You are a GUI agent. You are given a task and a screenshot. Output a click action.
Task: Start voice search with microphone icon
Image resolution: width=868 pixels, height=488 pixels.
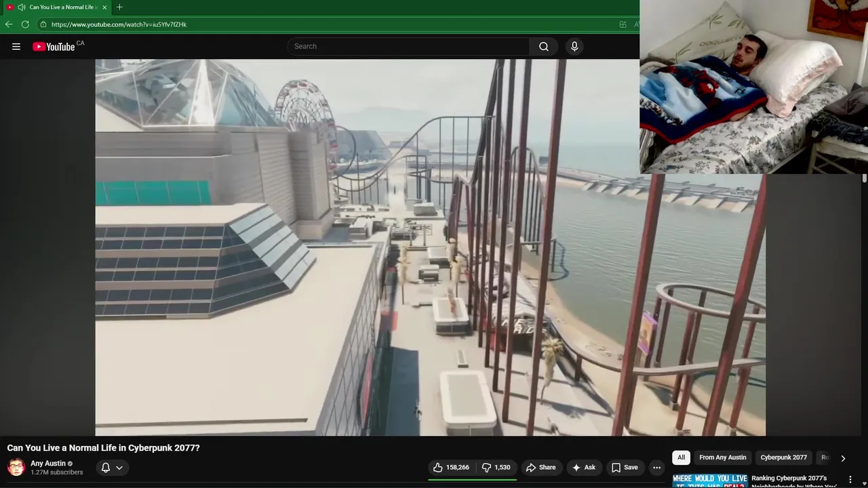574,46
